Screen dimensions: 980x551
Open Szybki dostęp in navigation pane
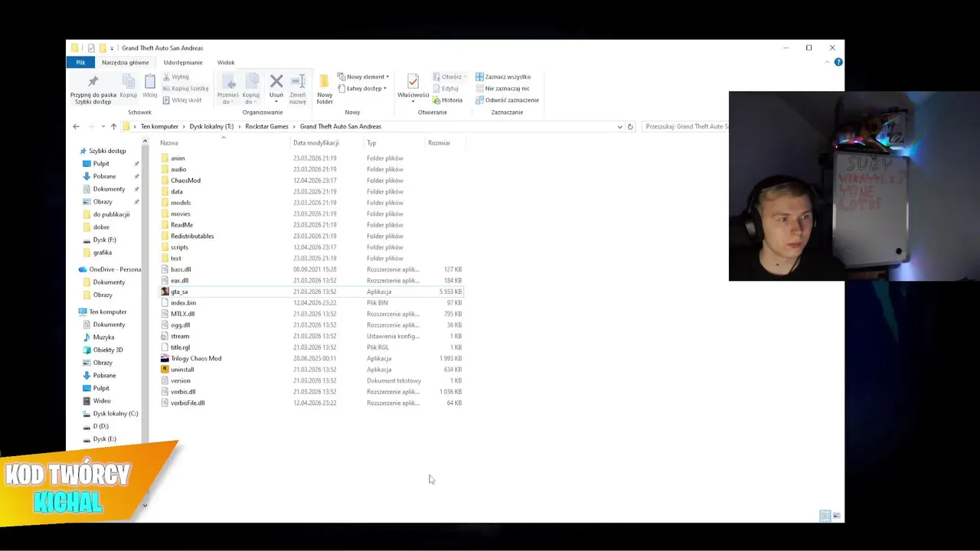(107, 151)
